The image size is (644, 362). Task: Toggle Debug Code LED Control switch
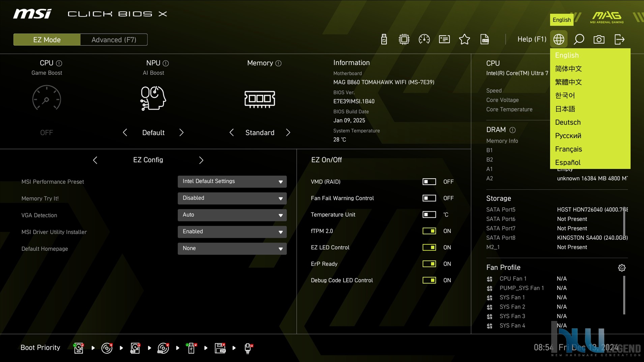coord(429,280)
